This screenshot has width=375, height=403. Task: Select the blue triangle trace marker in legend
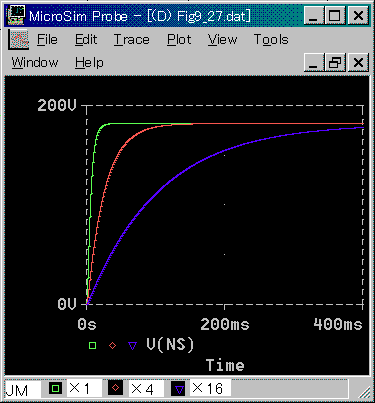coord(133,346)
